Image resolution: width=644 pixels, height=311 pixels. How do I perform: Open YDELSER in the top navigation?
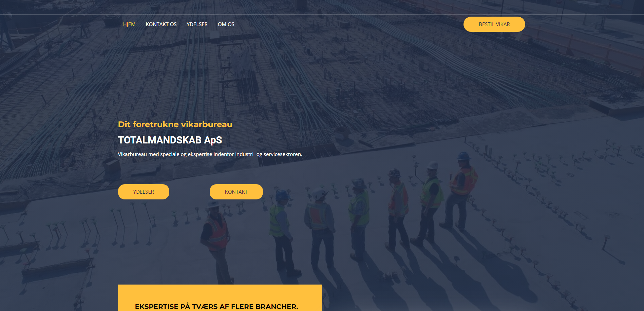(197, 24)
